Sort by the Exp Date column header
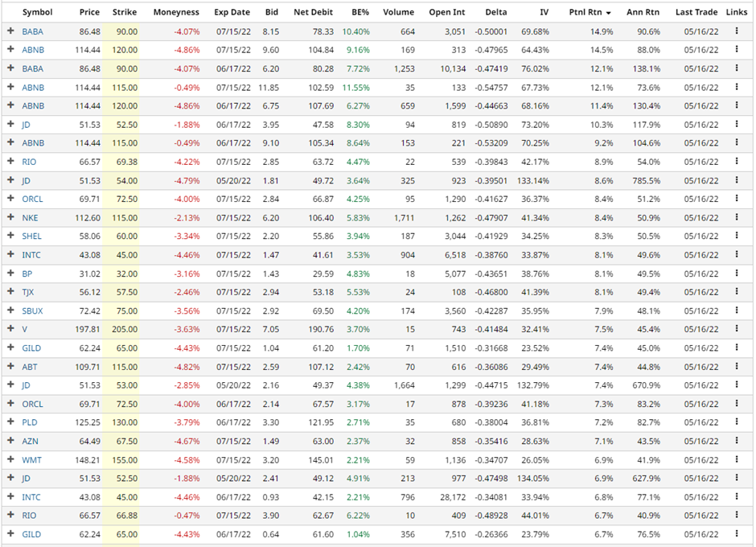 point(232,12)
